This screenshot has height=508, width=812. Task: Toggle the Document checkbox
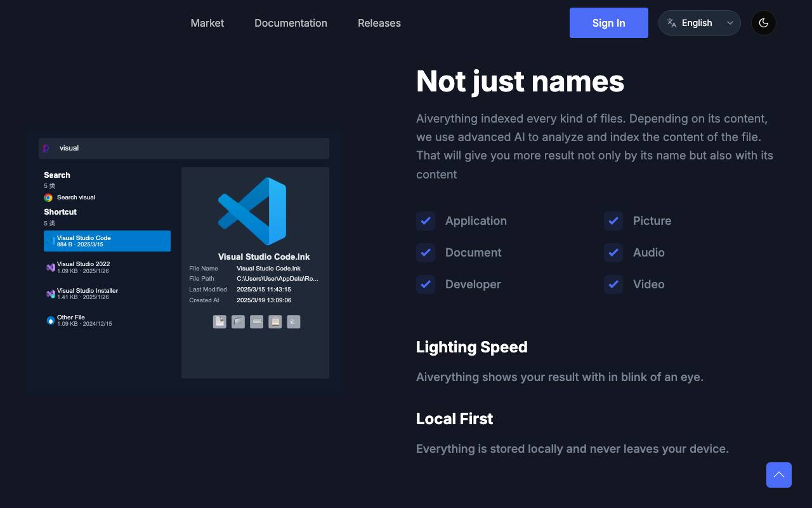pos(426,253)
